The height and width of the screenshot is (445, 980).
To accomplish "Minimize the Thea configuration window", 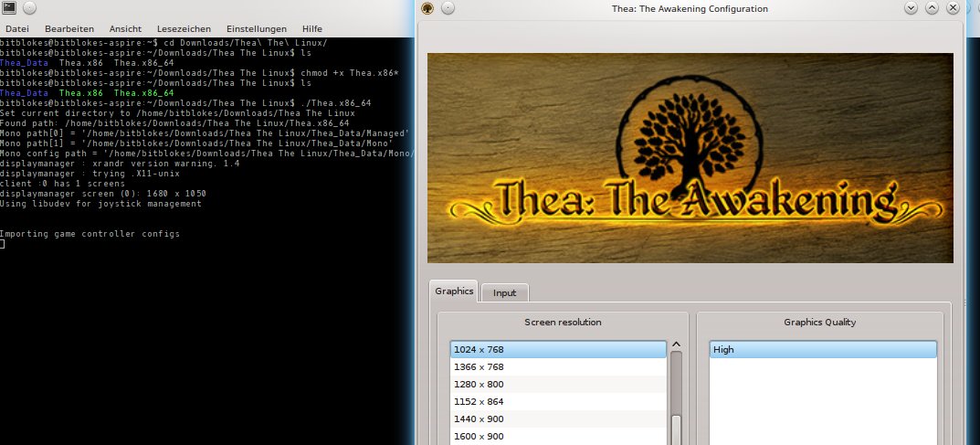I will 911,8.
